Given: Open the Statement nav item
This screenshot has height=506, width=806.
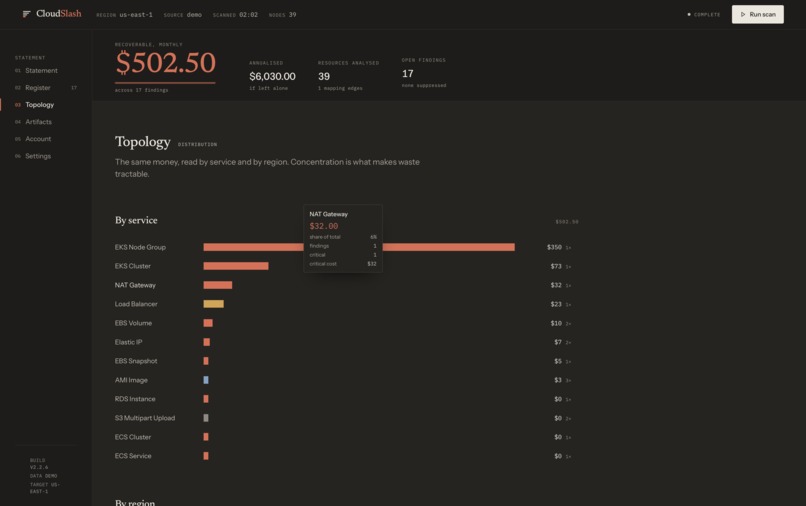Looking at the screenshot, I should click(41, 70).
